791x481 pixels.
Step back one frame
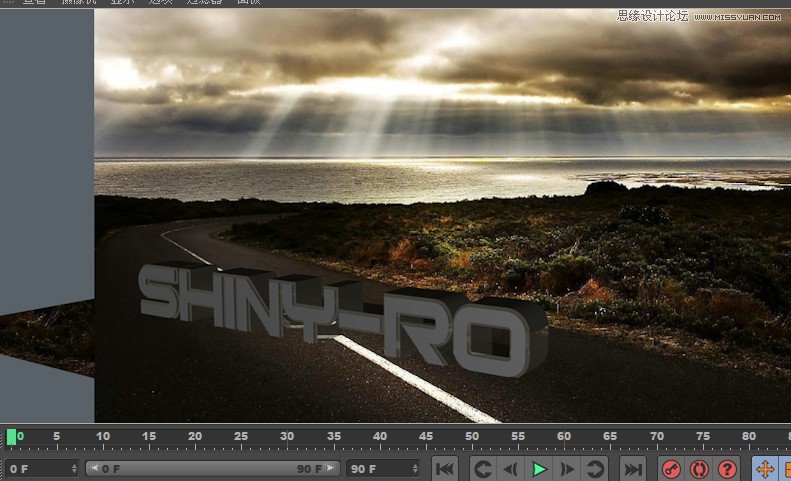click(x=511, y=469)
